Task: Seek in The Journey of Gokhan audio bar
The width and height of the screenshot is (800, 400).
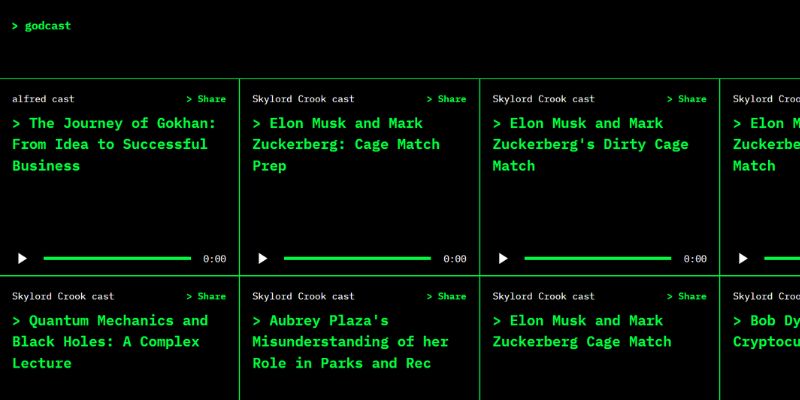Action: point(117,259)
